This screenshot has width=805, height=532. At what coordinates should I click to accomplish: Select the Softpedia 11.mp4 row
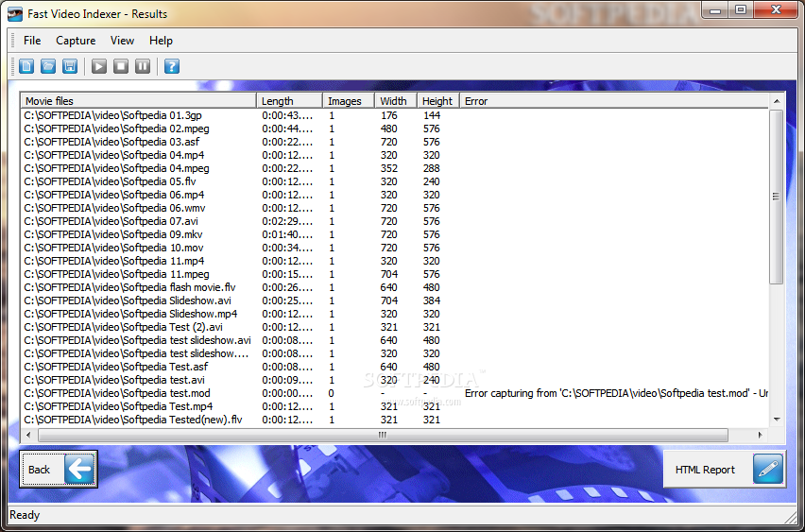click(395, 261)
